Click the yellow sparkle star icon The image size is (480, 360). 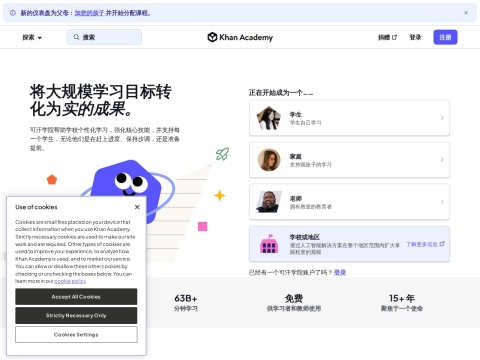pos(220,196)
